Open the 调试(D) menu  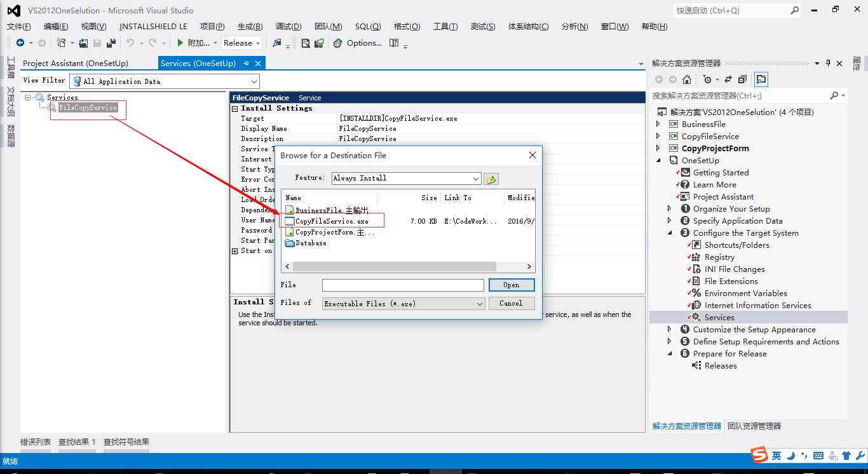(288, 26)
